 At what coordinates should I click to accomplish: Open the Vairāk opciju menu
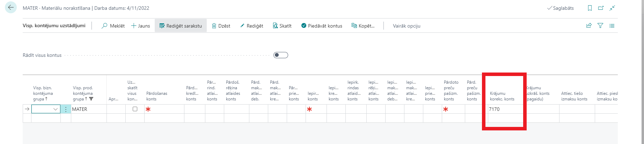(407, 26)
